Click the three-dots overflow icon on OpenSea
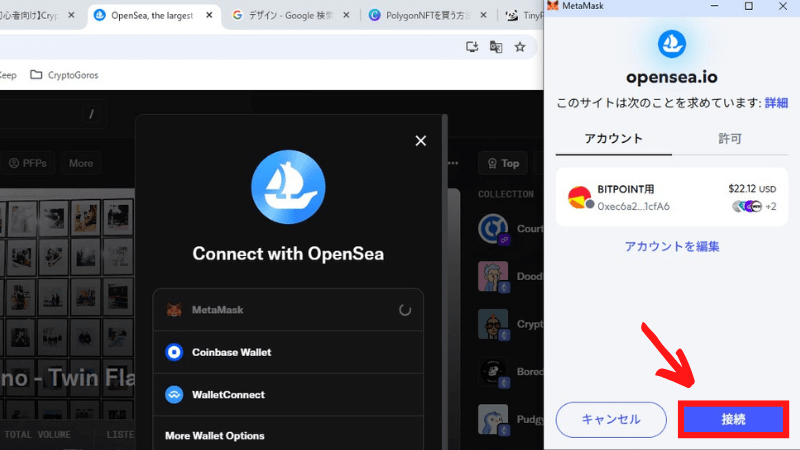Viewport: 800px width, 450px height. tap(453, 163)
